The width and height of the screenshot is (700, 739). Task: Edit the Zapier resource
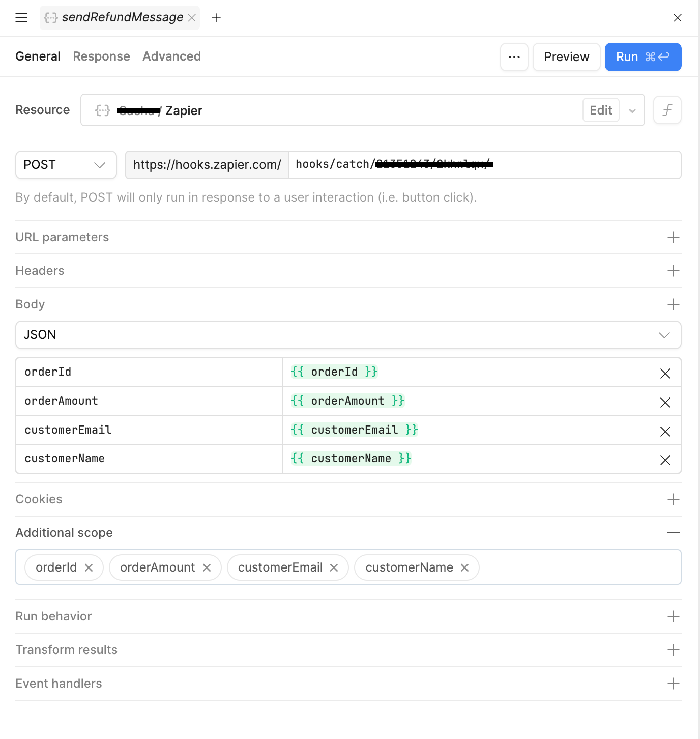pos(601,110)
